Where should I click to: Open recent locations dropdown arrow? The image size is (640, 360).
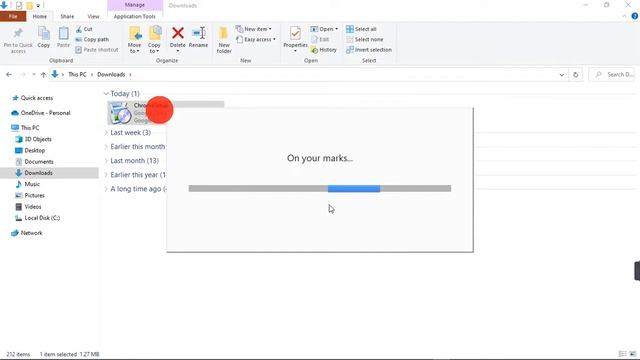[x=33, y=75]
